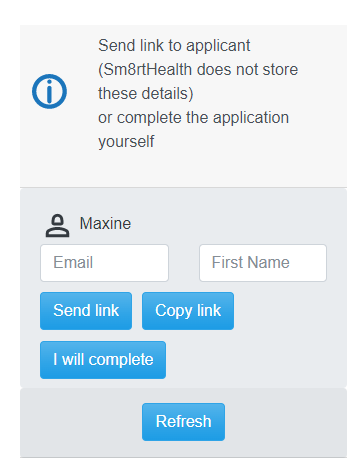The image size is (364, 472).
Task: Click the Sm8rtHealth does not store details note
Action: coord(198,81)
